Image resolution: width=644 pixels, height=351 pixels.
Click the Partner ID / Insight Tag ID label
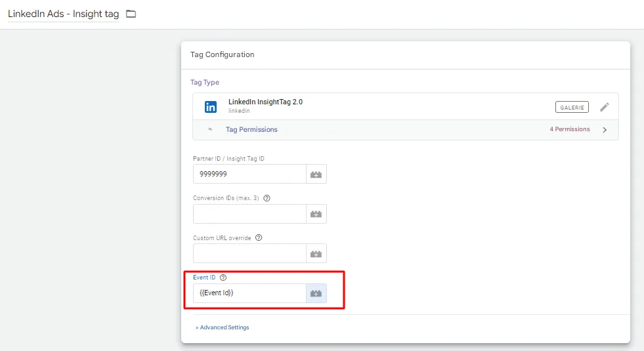pyautogui.click(x=228, y=159)
